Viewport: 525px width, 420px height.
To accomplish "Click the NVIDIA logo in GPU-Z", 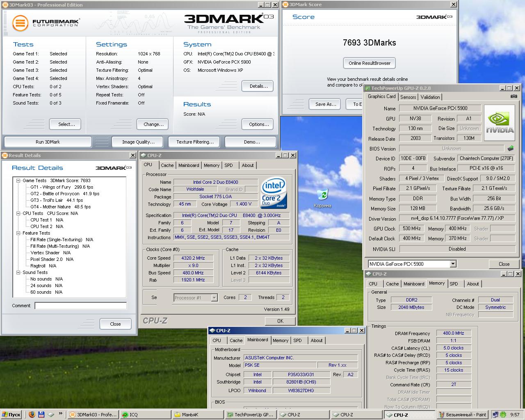I will point(500,122).
